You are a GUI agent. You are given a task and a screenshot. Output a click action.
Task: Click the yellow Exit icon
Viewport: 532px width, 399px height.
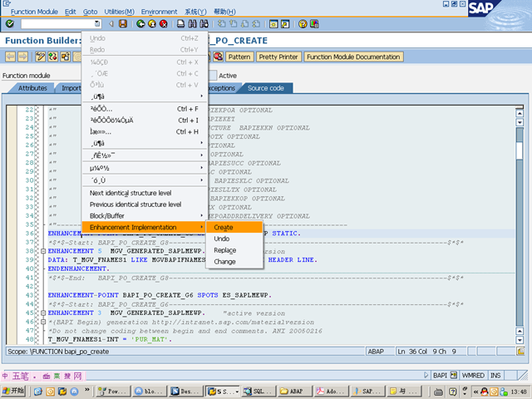click(152, 24)
